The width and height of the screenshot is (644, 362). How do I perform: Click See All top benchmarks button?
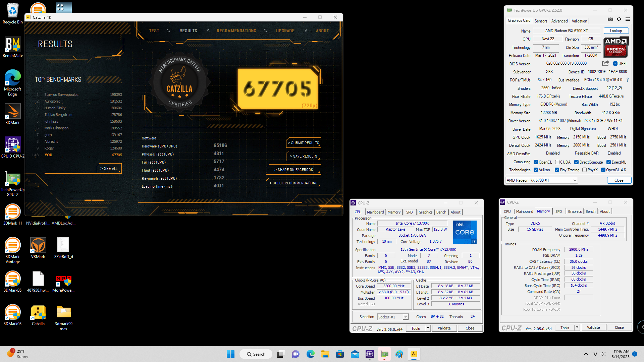(x=109, y=169)
